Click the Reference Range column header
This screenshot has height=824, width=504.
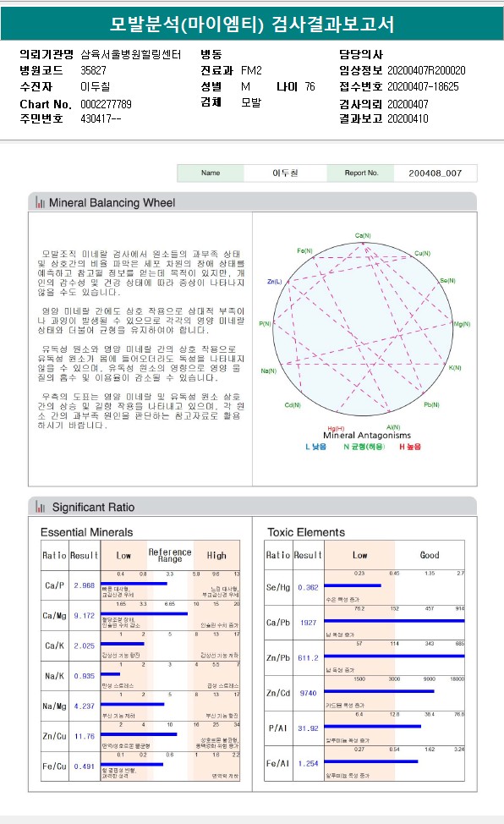[170, 555]
